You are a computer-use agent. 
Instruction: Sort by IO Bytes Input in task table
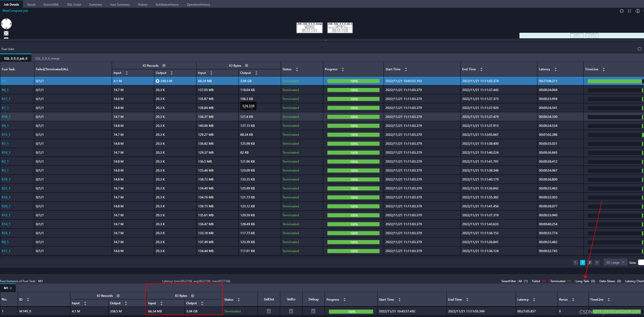coord(211,73)
